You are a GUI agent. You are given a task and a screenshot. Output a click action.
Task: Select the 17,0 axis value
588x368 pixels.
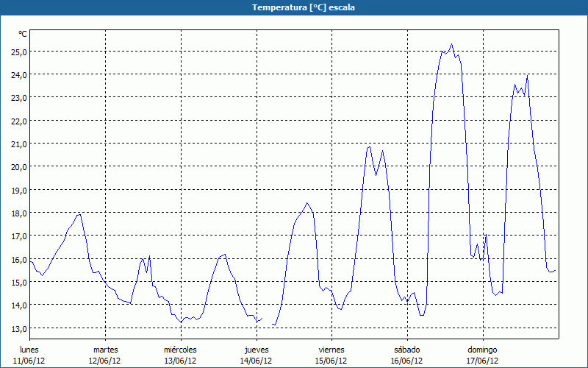19,236
